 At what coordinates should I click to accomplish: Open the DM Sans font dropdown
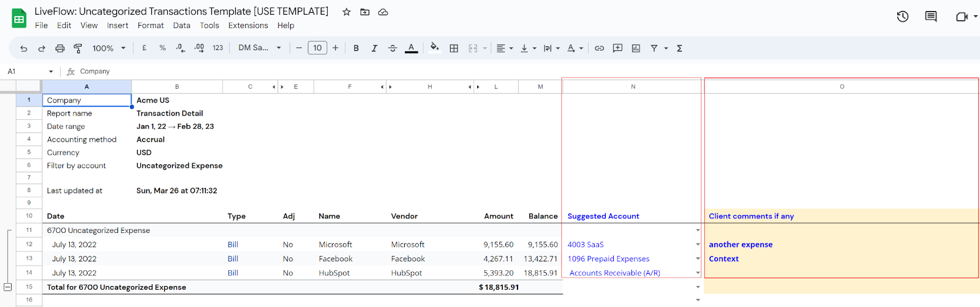(x=260, y=48)
